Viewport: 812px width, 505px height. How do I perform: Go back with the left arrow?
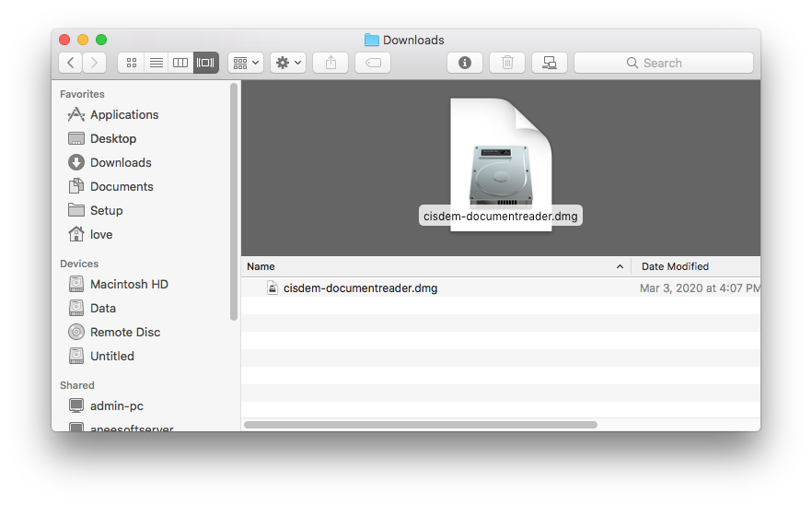[x=71, y=63]
